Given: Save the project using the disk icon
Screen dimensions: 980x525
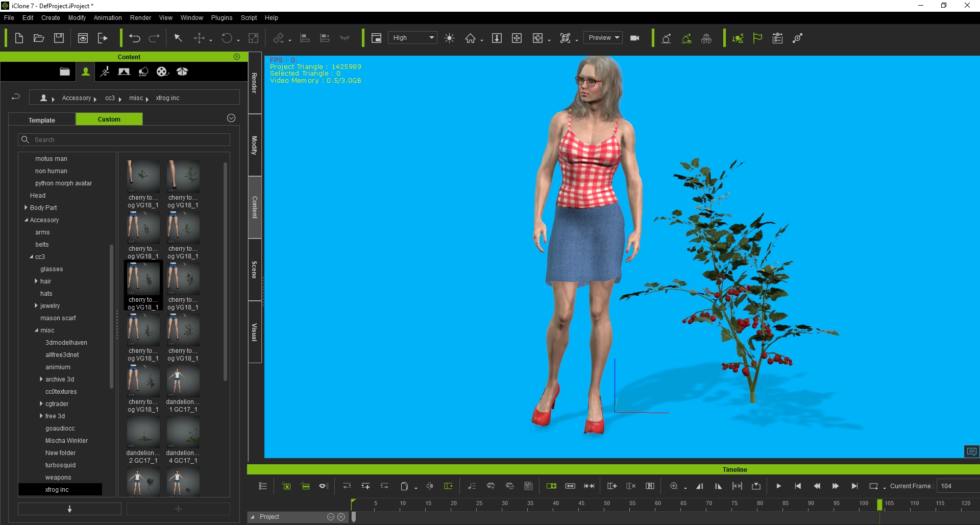Looking at the screenshot, I should click(59, 38).
